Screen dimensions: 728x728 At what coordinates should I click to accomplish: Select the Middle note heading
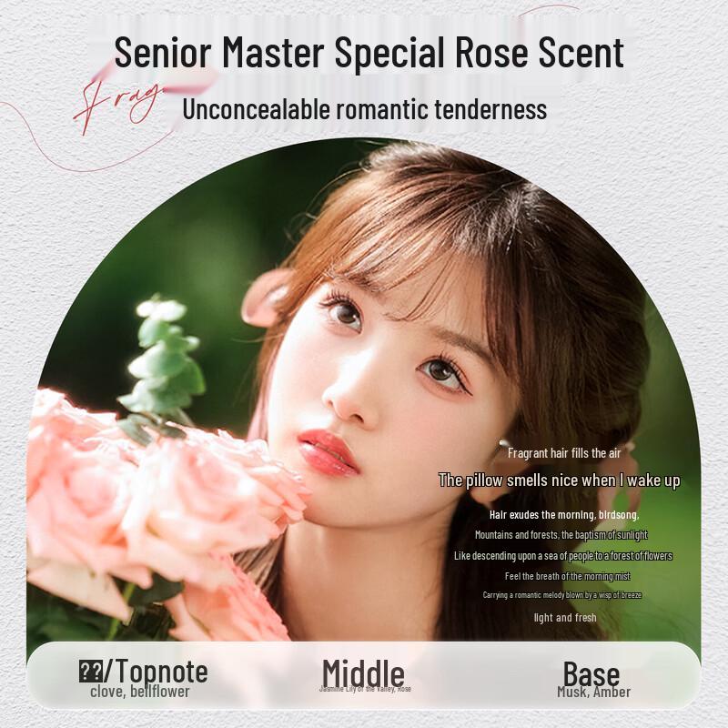363,672
